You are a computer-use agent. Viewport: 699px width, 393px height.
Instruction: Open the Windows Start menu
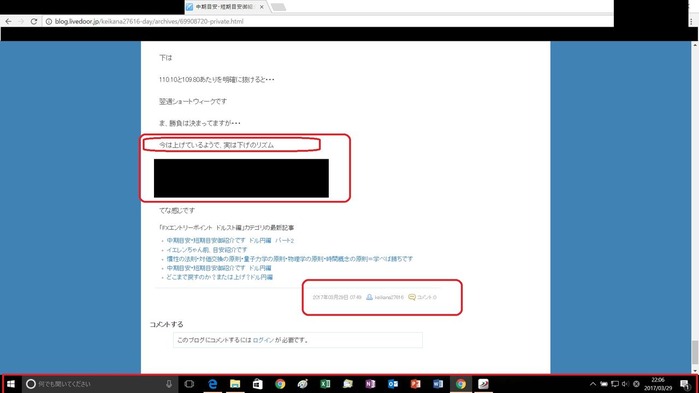coord(11,384)
